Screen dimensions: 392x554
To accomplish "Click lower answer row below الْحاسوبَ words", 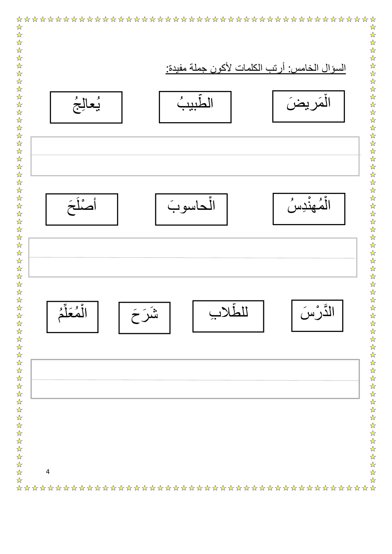I will pos(193,267).
